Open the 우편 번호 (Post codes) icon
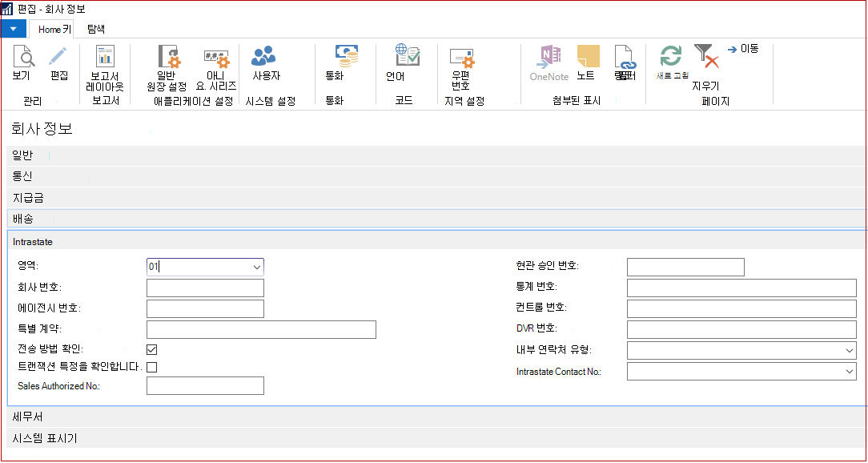Image resolution: width=868 pixels, height=463 pixels. tap(462, 57)
